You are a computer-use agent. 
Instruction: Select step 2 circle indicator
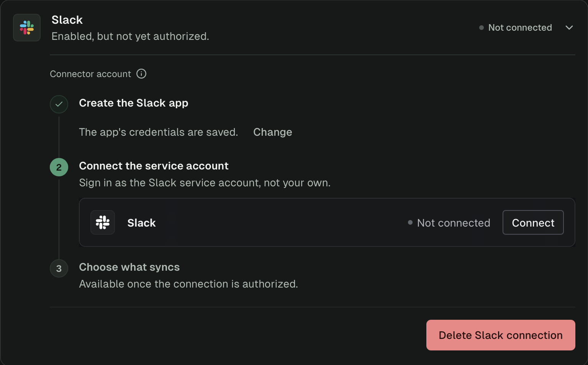pyautogui.click(x=59, y=167)
